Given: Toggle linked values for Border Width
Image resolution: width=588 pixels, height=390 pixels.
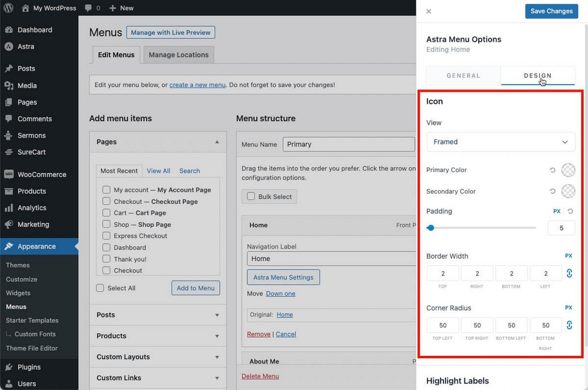Looking at the screenshot, I should (x=569, y=274).
